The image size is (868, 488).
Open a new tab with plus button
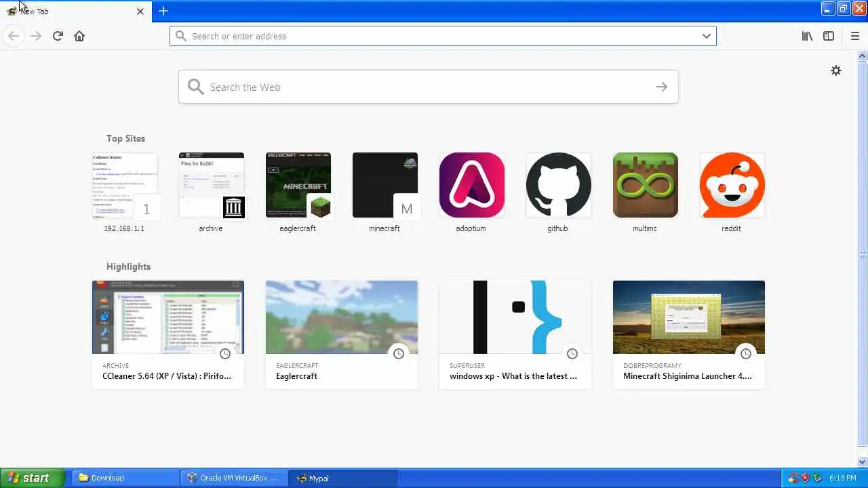(x=163, y=11)
